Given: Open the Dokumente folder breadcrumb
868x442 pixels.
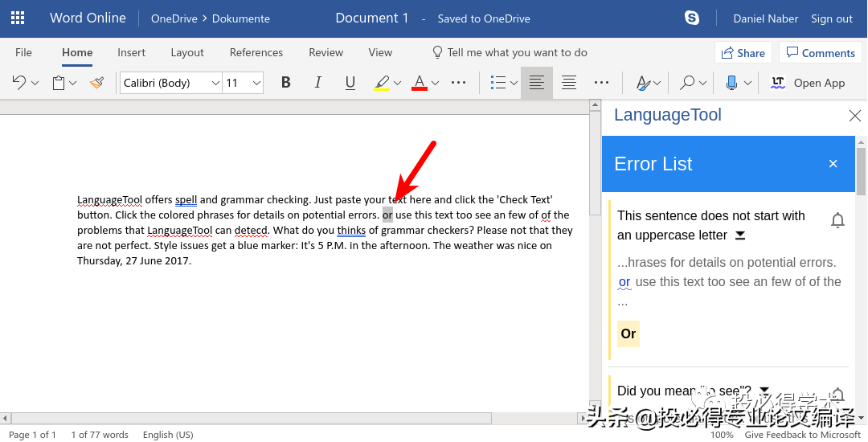Looking at the screenshot, I should (x=241, y=18).
